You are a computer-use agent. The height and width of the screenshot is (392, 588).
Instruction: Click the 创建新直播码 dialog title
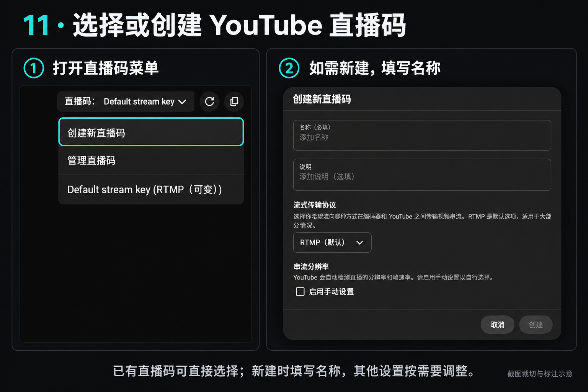point(322,99)
